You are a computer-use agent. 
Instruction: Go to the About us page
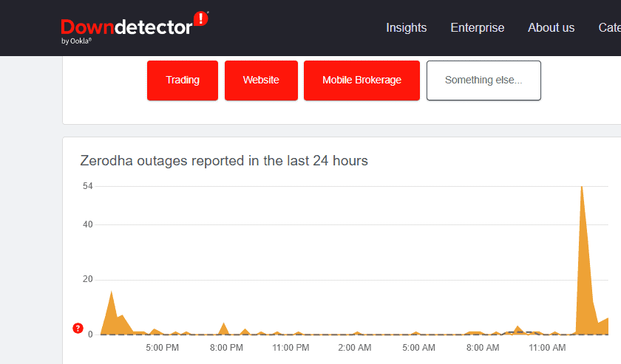pos(551,27)
